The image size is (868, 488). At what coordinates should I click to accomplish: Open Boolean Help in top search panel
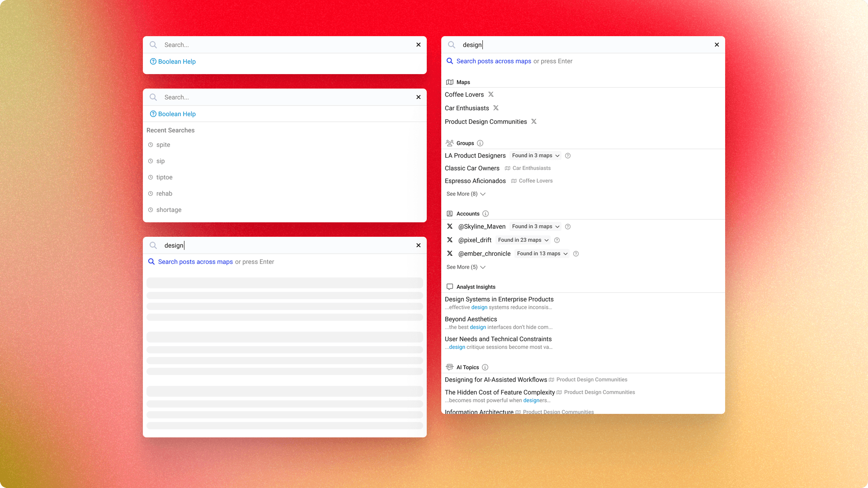pyautogui.click(x=176, y=61)
